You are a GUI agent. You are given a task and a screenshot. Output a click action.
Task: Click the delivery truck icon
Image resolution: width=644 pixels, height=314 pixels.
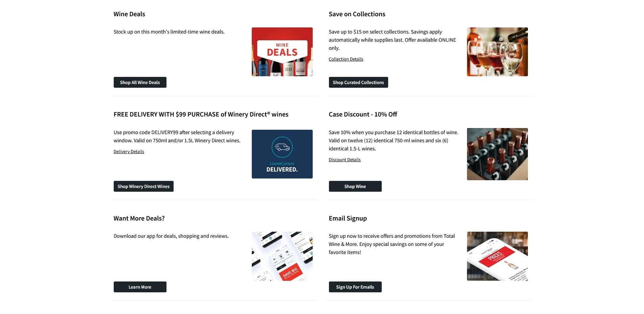[282, 147]
